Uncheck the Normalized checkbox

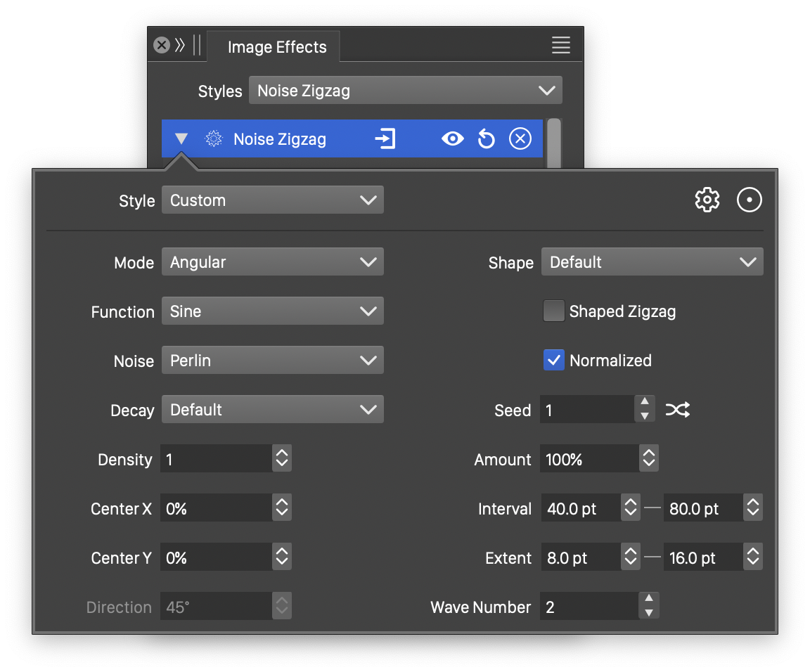554,361
